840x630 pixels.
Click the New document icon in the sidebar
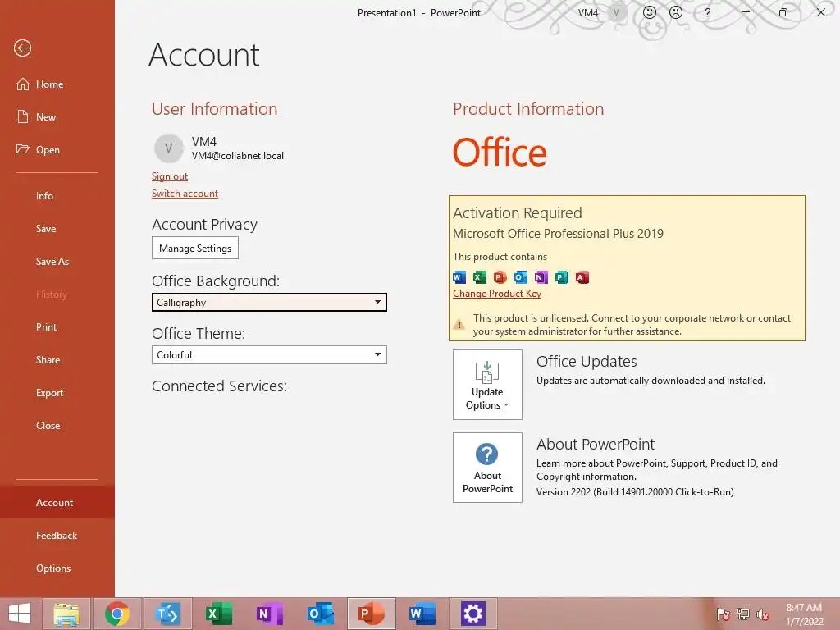point(22,116)
